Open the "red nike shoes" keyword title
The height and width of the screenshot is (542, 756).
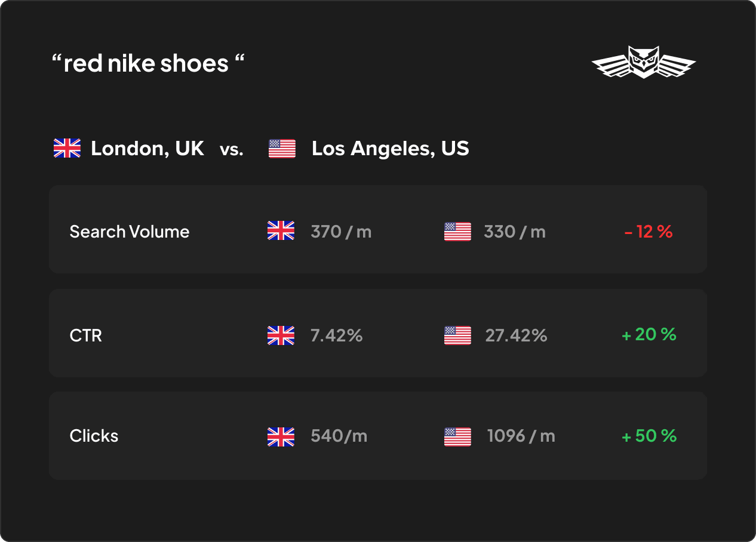148,63
